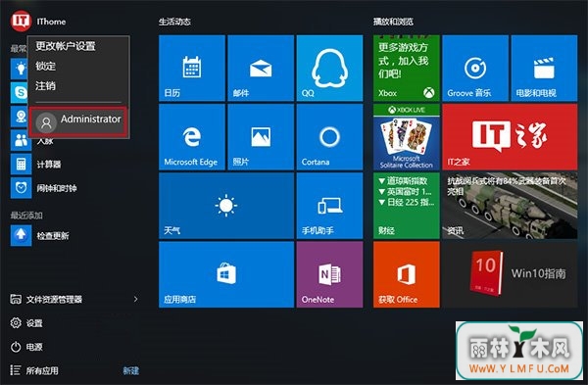Open the Store (应用商店) tile
The image size is (588, 385).
[226, 274]
